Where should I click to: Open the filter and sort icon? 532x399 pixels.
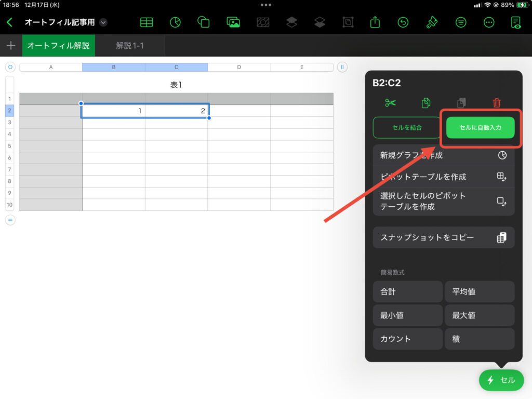(460, 22)
